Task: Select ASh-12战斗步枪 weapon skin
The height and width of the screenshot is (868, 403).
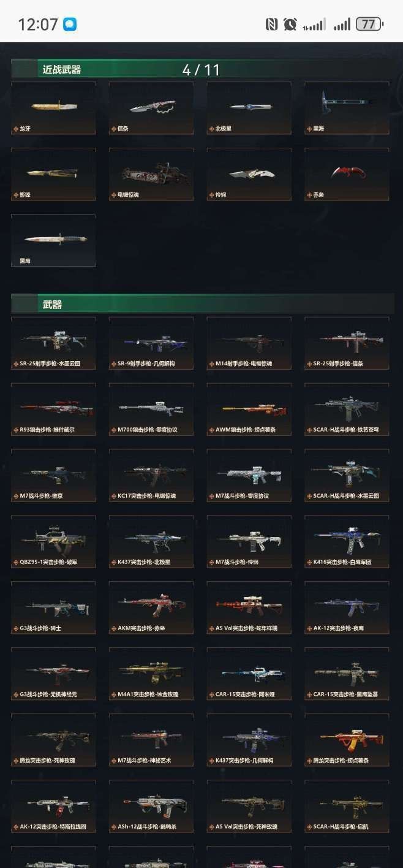Action: pyautogui.click(x=151, y=806)
